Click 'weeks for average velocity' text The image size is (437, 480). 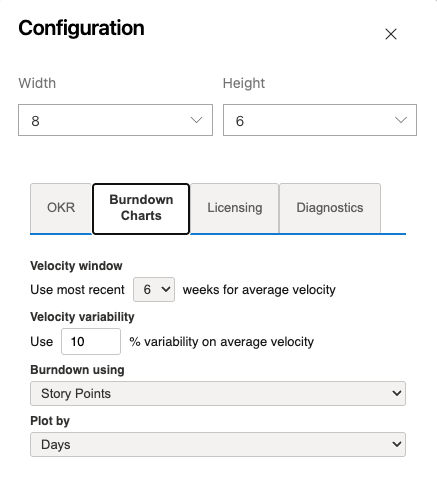259,290
